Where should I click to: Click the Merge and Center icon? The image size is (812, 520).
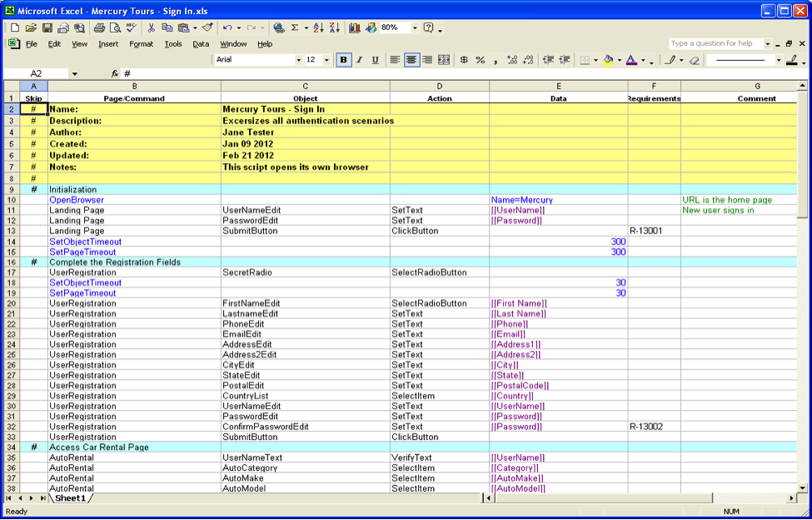444,60
